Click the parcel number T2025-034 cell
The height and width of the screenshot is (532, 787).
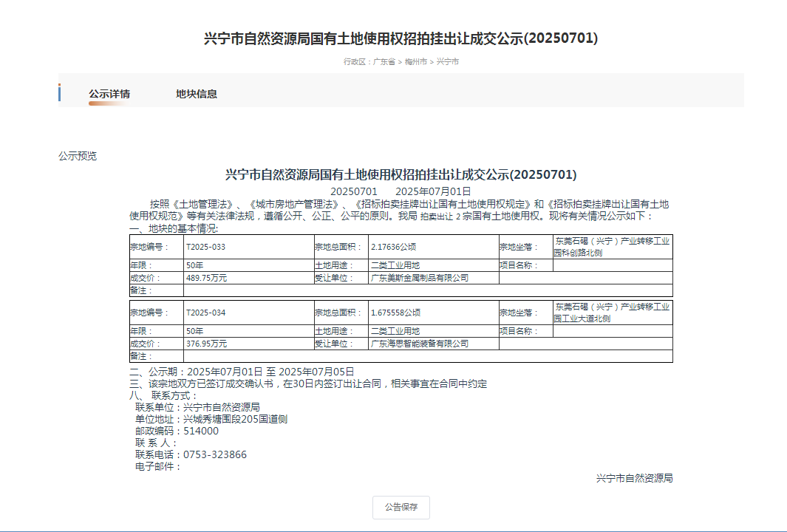[x=205, y=313]
